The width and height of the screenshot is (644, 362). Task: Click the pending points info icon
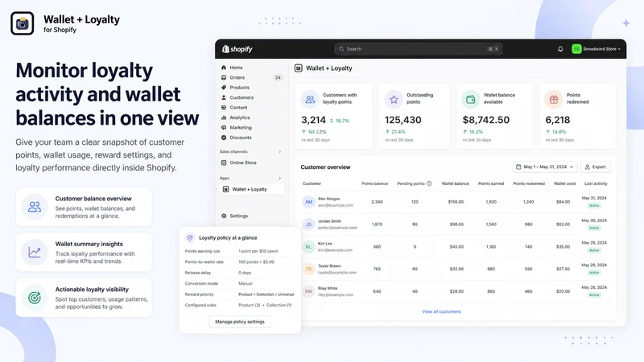tap(429, 183)
